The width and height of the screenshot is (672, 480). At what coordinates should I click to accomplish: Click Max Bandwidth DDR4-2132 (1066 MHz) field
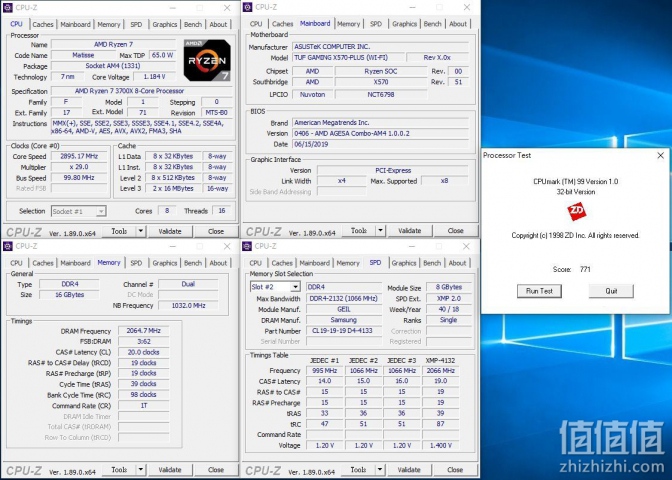(344, 299)
